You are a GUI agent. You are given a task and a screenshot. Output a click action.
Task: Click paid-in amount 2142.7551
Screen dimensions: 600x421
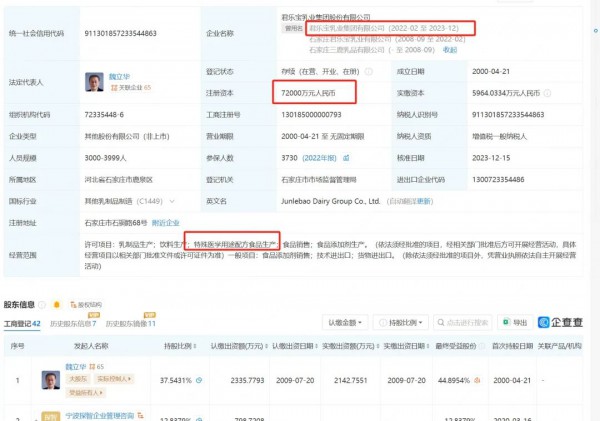(x=351, y=380)
